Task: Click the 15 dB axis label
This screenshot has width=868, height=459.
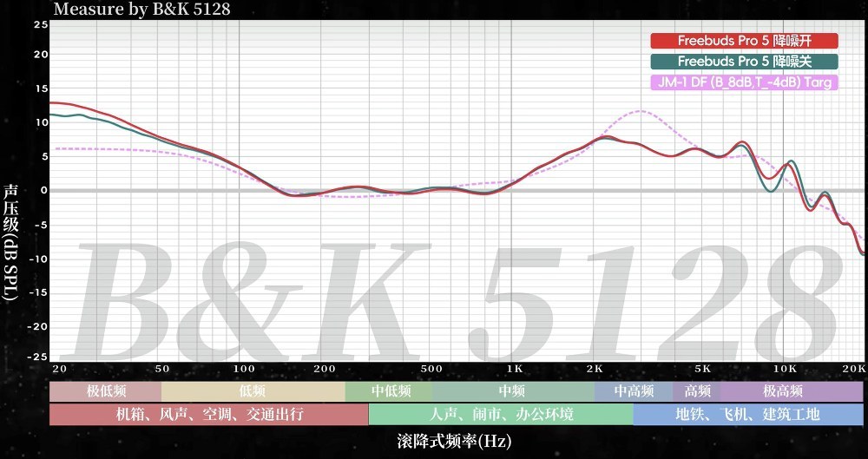Action: 42,89
